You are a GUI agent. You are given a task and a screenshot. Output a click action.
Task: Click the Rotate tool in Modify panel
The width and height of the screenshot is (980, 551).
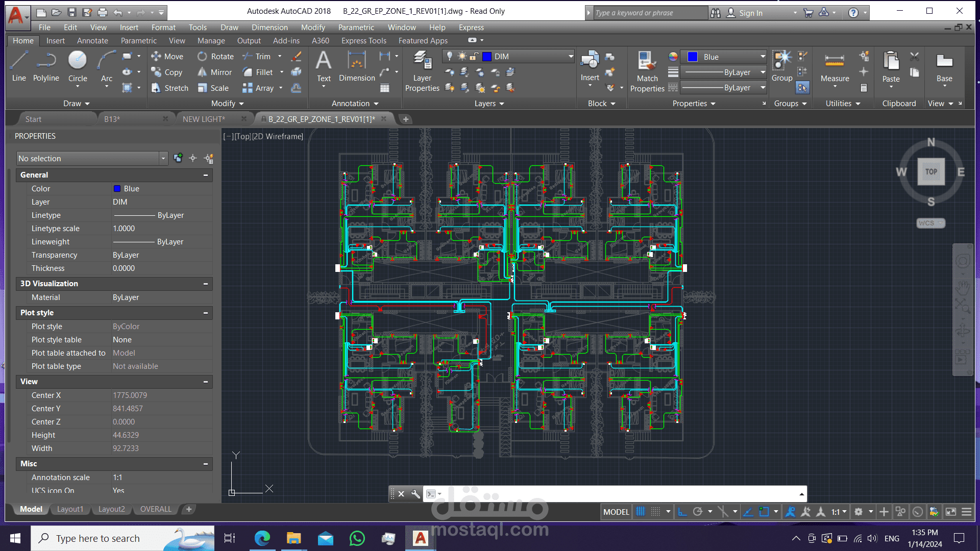tap(216, 57)
